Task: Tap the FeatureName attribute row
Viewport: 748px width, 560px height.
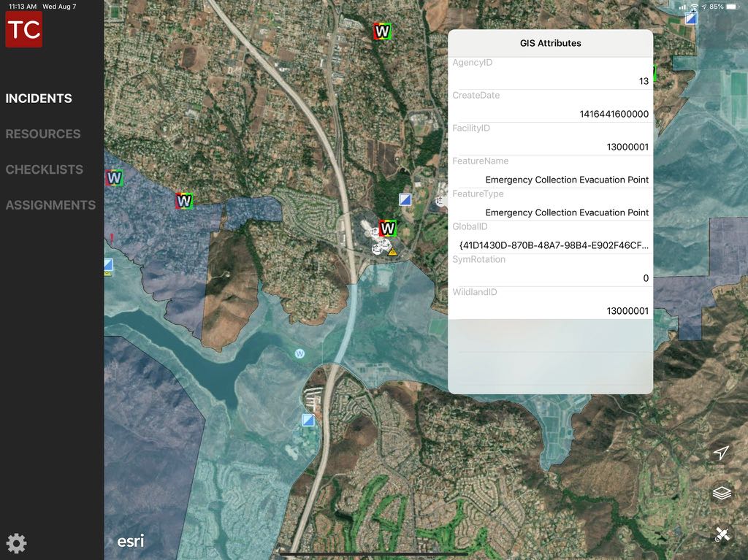Action: (550, 171)
